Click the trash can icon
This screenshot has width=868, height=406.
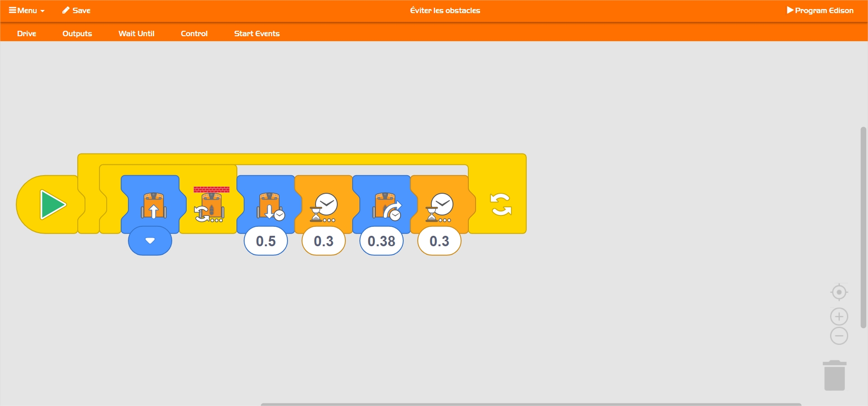pyautogui.click(x=834, y=376)
